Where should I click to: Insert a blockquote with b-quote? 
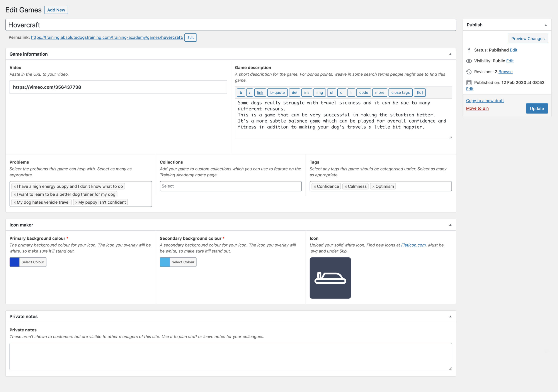tap(277, 93)
